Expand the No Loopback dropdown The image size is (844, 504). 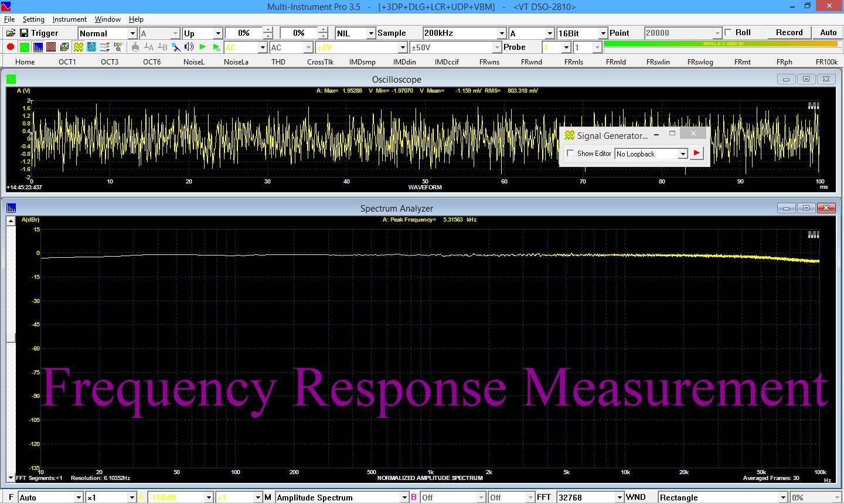tap(682, 154)
